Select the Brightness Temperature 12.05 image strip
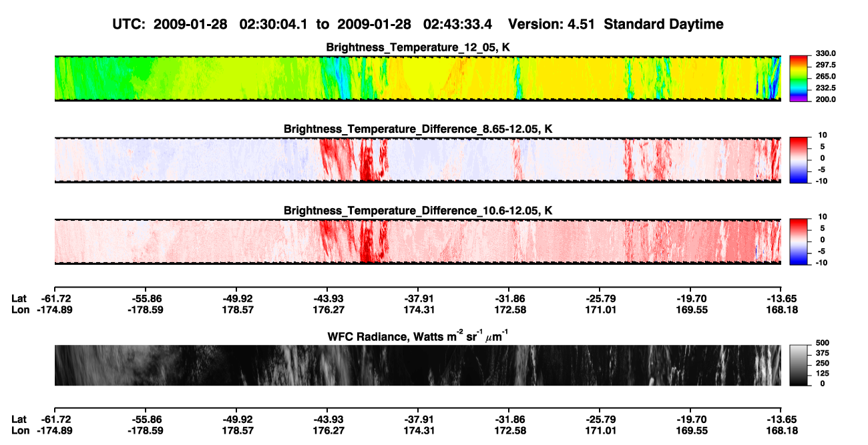The height and width of the screenshot is (445, 868). (417, 78)
